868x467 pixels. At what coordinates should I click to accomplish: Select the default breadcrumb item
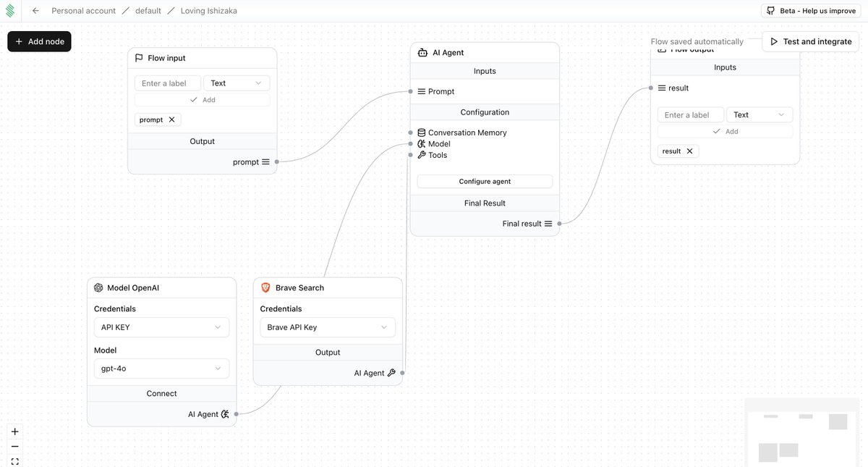(x=149, y=10)
